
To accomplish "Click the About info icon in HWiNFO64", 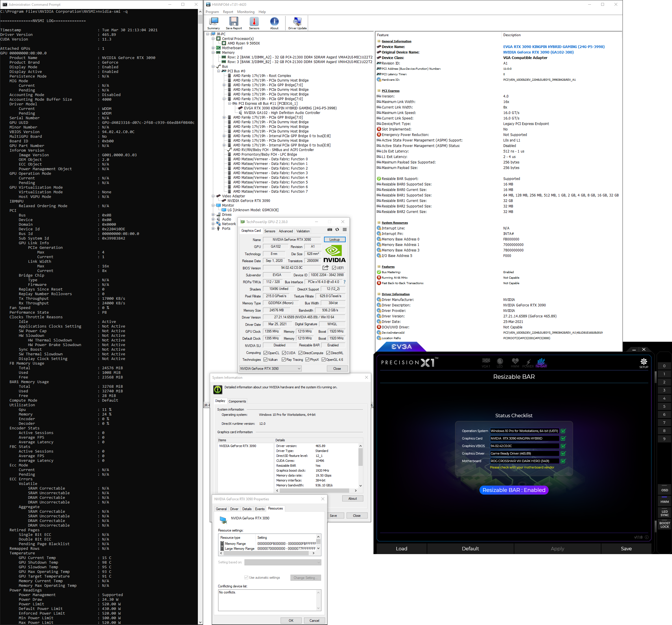I will pyautogui.click(x=274, y=23).
